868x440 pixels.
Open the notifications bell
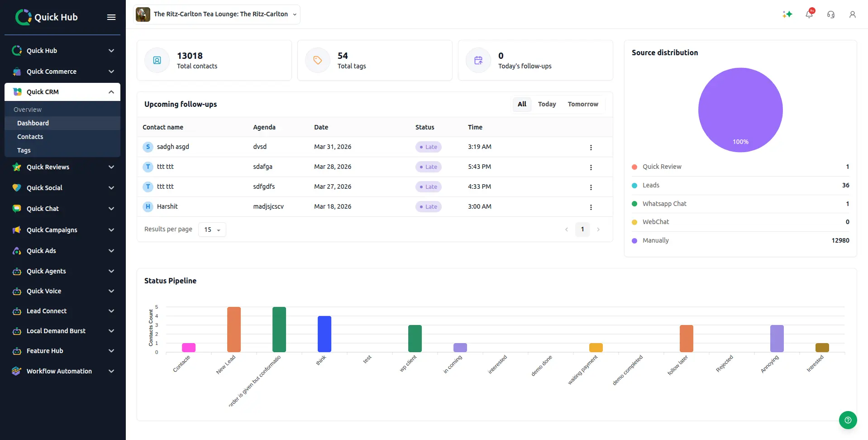coord(809,14)
